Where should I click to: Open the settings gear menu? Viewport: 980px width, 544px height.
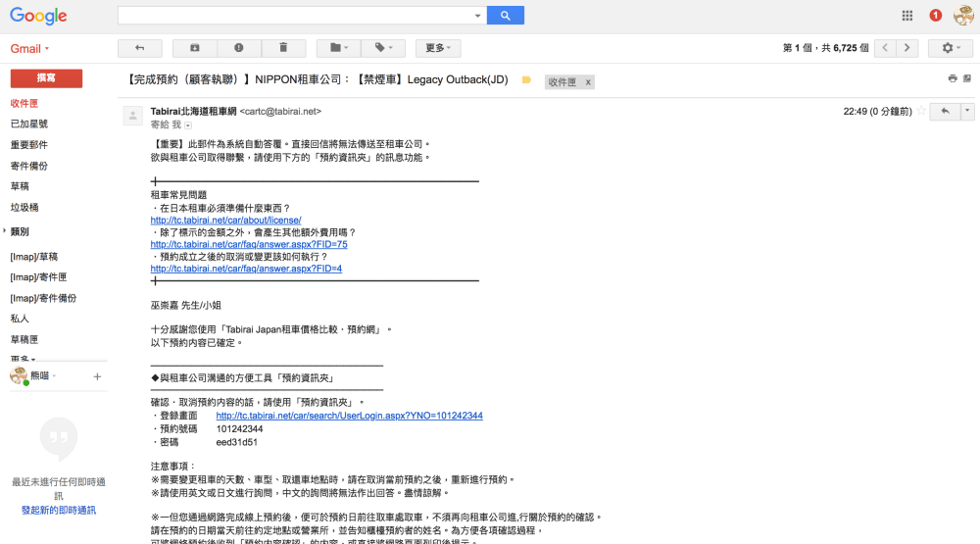950,48
